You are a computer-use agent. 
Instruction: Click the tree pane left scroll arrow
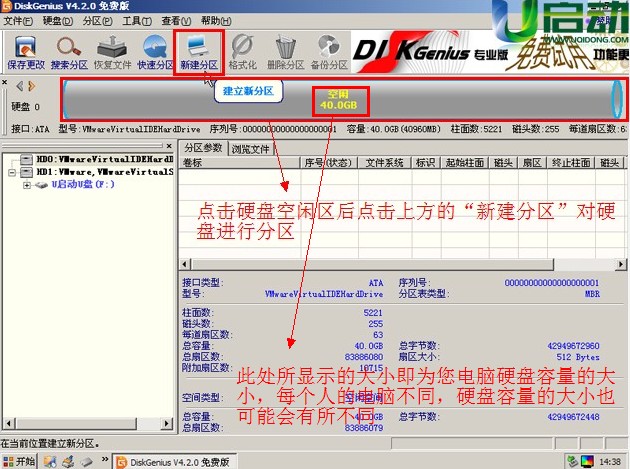[8, 423]
